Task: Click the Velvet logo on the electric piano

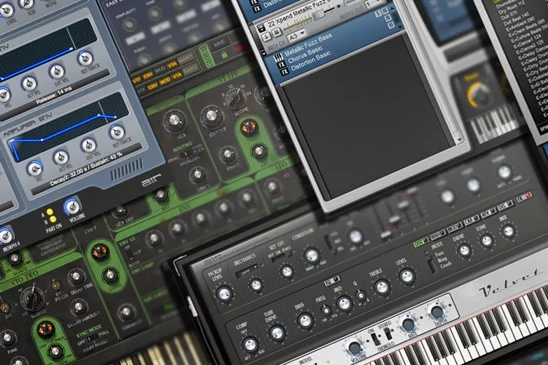Action: [x=511, y=285]
